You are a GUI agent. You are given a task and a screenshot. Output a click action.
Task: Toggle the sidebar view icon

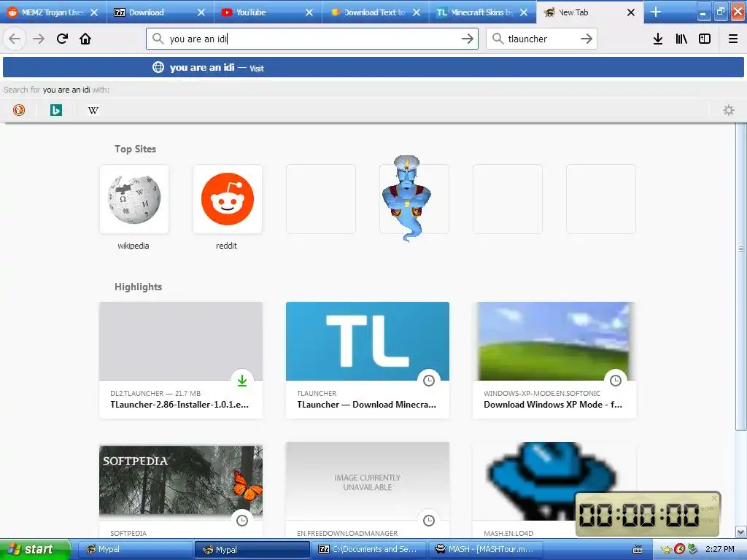705,39
